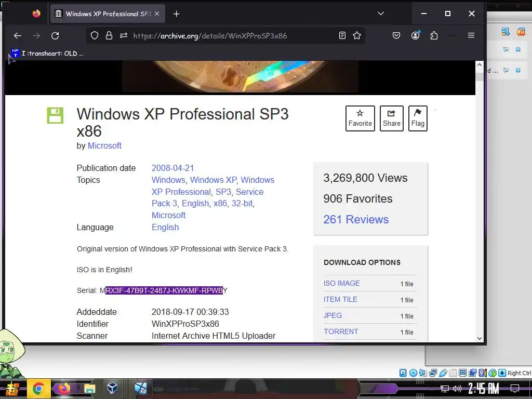Open VirtualBox Manager cube taskbar icon
This screenshot has height=399, width=532.
112,388
